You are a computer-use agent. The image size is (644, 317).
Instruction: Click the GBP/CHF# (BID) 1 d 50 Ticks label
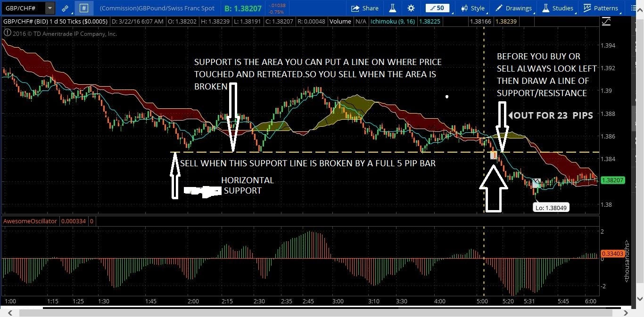pyautogui.click(x=55, y=22)
